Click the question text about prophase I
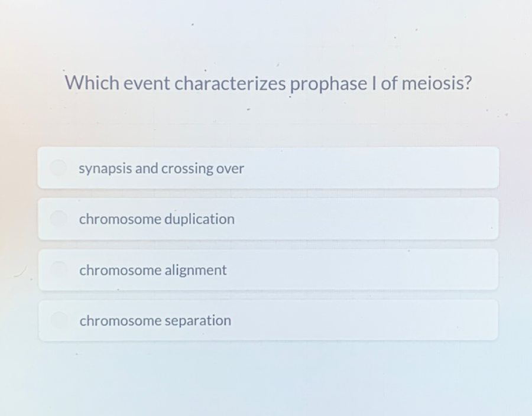 click(x=268, y=83)
